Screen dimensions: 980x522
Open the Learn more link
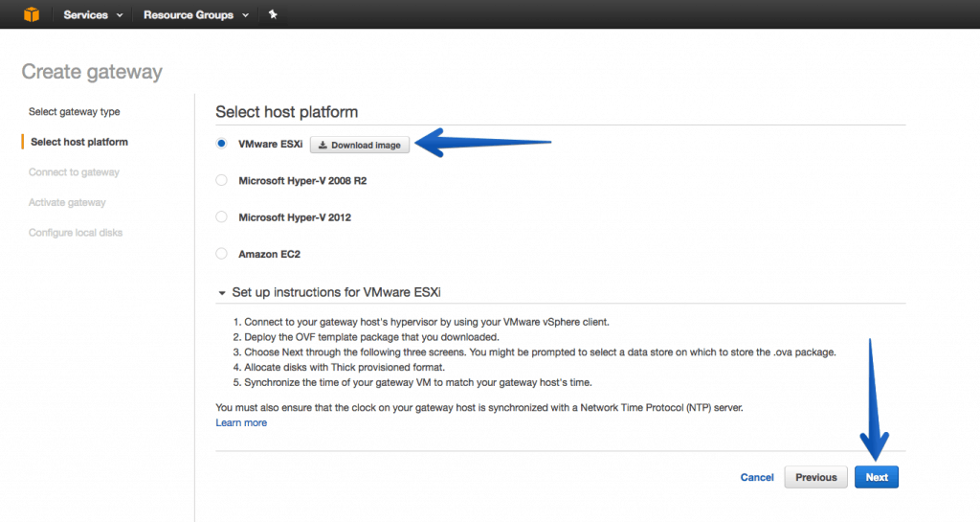pos(241,422)
